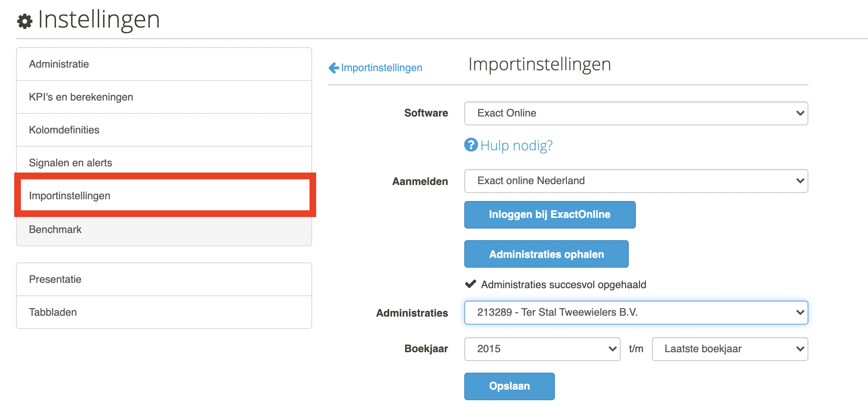Viewport: 868px width, 418px height.
Task: Open the Laatste boekjaar end year dropdown
Action: pyautogui.click(x=730, y=349)
